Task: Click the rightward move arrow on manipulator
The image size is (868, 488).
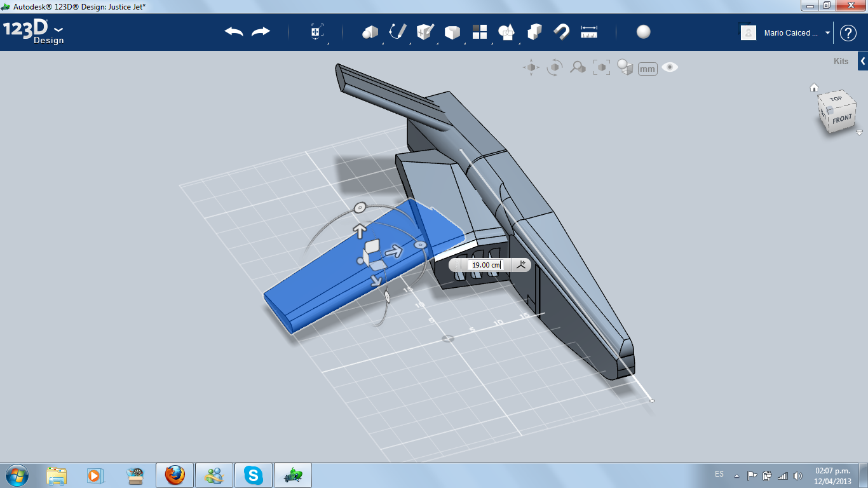Action: click(x=395, y=251)
